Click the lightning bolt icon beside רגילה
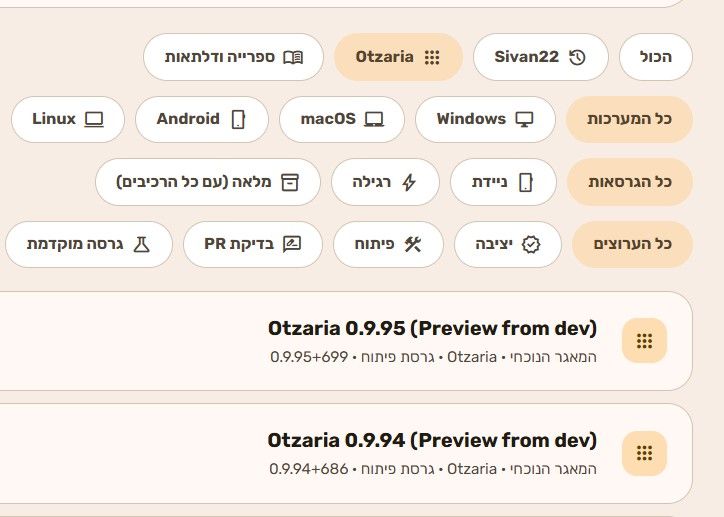 click(x=409, y=182)
